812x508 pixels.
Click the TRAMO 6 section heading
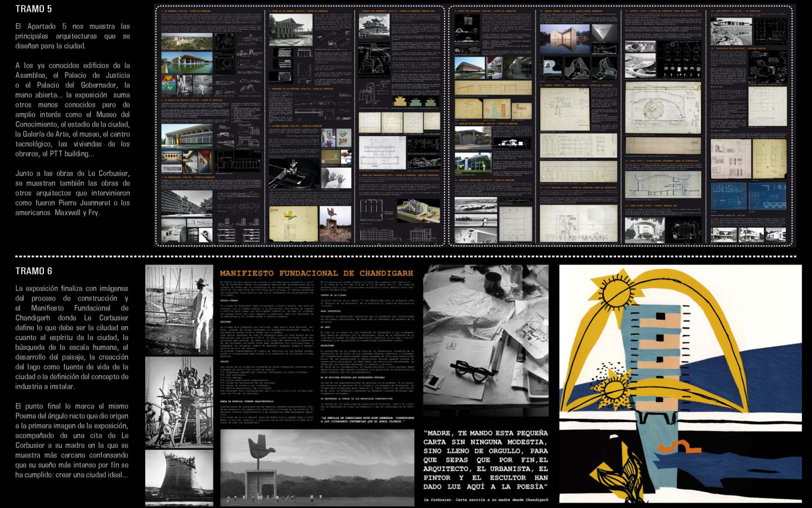point(34,271)
